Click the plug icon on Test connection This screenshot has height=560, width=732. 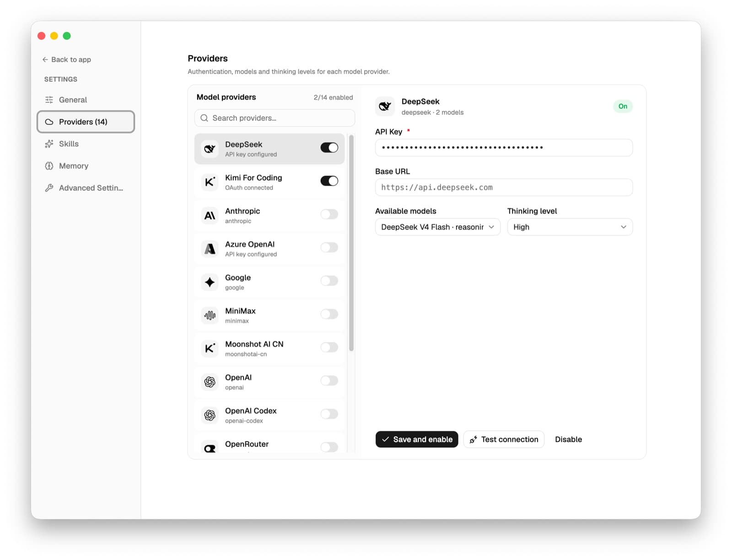[474, 439]
